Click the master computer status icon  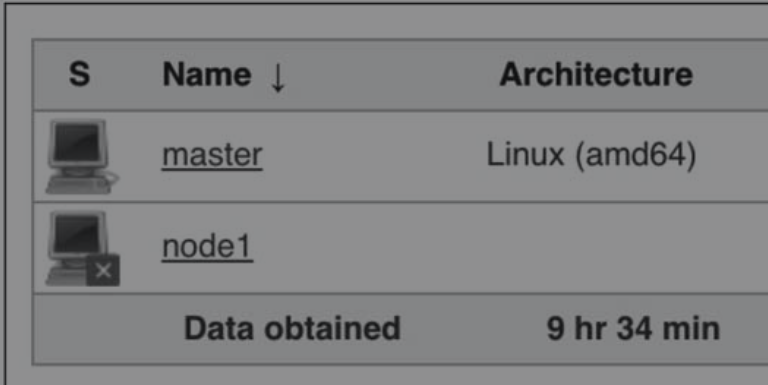click(x=82, y=156)
